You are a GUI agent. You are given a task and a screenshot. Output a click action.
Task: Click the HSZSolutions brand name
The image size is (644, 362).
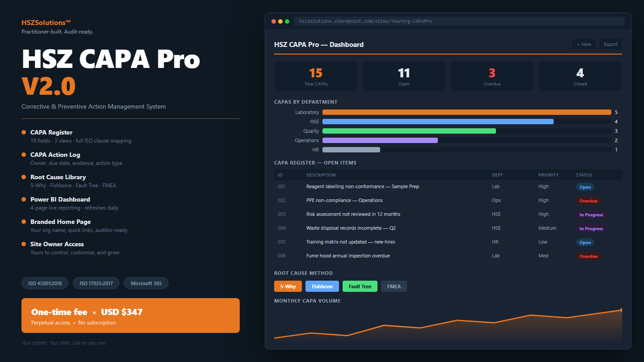[46, 22]
